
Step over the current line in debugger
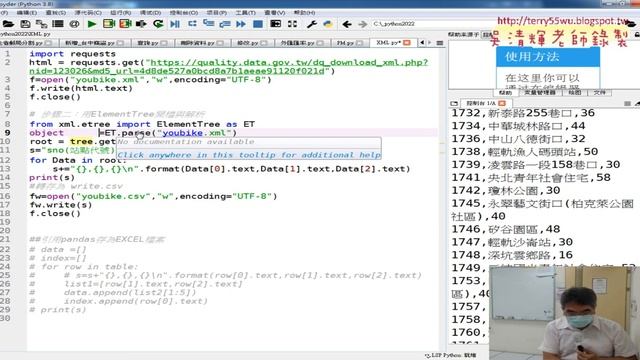pyautogui.click(x=192, y=24)
